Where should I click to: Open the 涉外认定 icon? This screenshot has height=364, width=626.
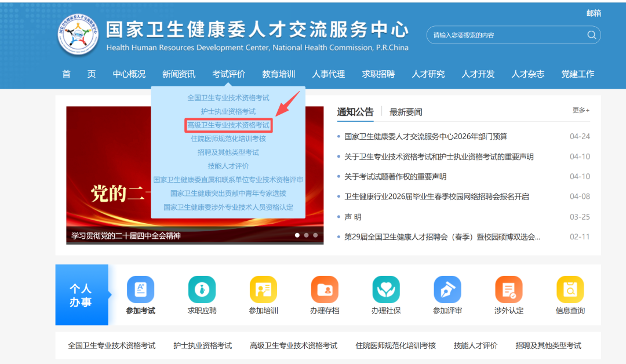tap(509, 289)
